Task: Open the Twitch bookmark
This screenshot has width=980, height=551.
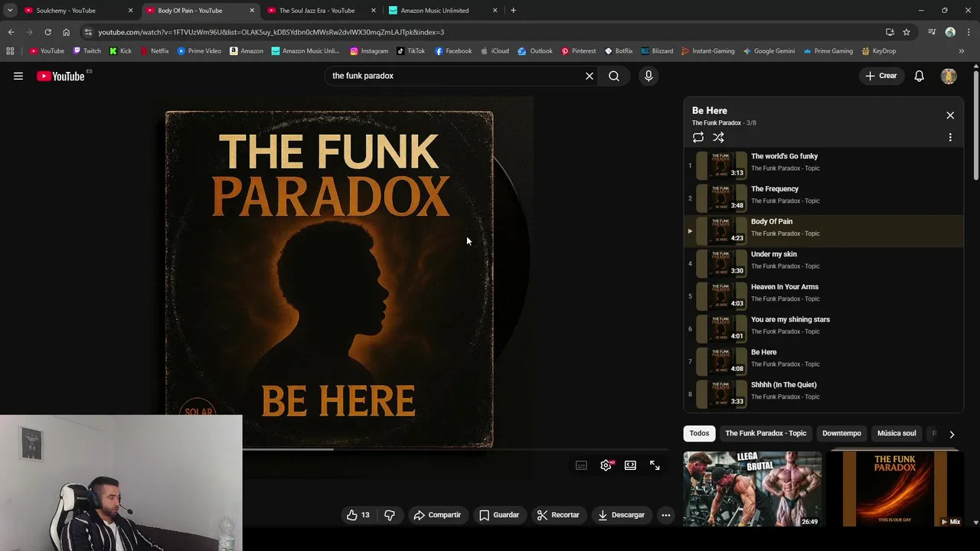Action: coord(87,51)
